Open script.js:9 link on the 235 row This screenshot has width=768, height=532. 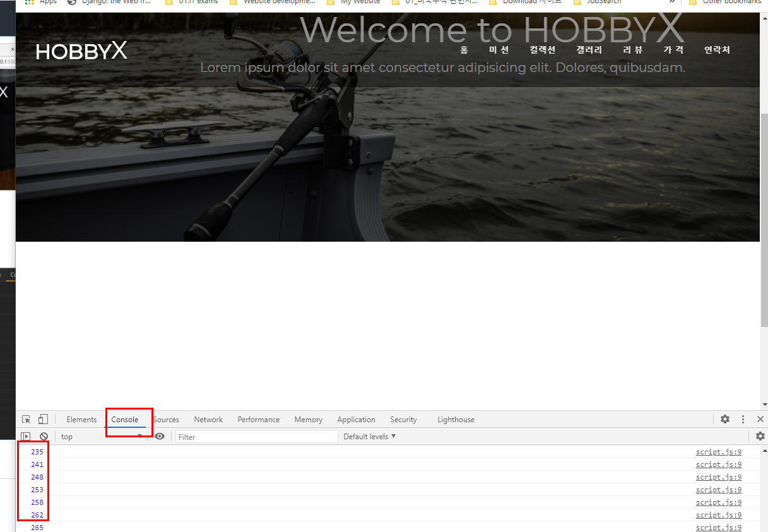pos(719,452)
